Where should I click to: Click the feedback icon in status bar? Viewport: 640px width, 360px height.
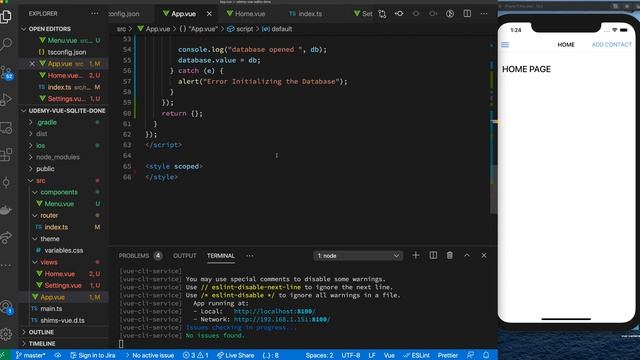pos(470,355)
